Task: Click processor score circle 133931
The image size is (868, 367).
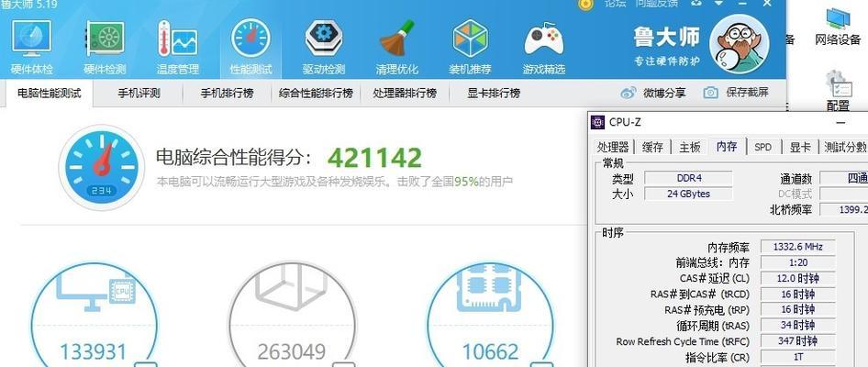Action: click(95, 316)
